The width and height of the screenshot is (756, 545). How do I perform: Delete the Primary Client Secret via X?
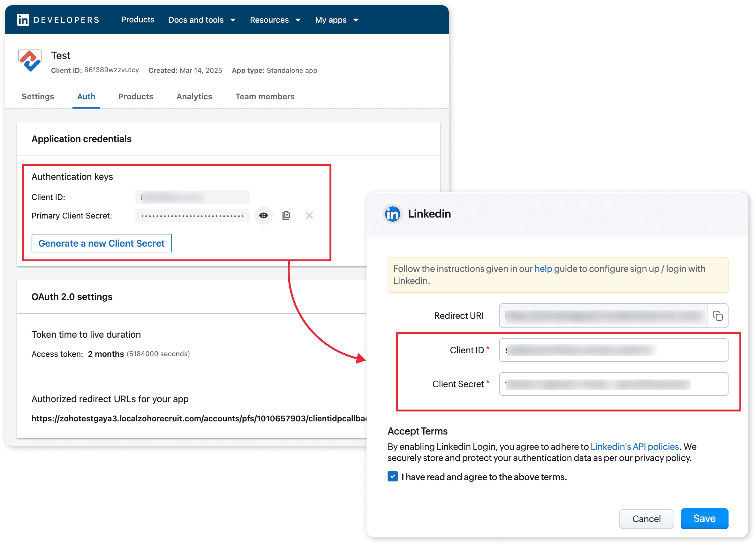pyautogui.click(x=309, y=215)
